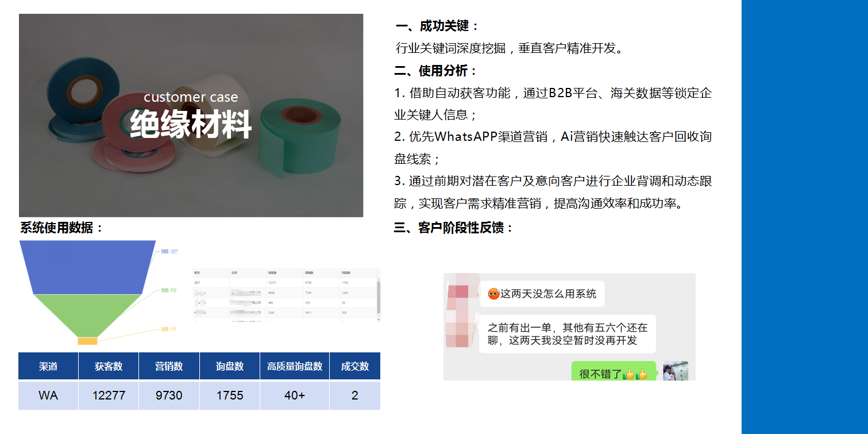Image resolution: width=868 pixels, height=434 pixels.
Task: Click the 获客数:12277 funnel label
Action: pos(169,251)
